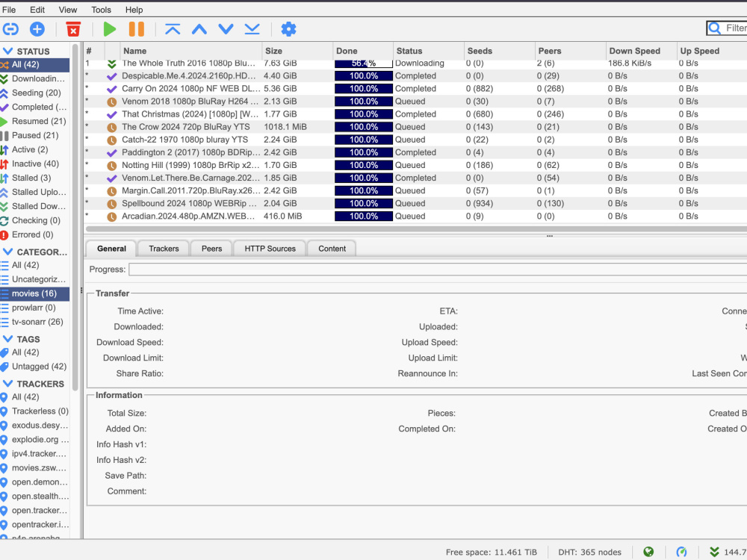Select the Trackerless (0) tracker filter
747x560 pixels.
coord(35,411)
